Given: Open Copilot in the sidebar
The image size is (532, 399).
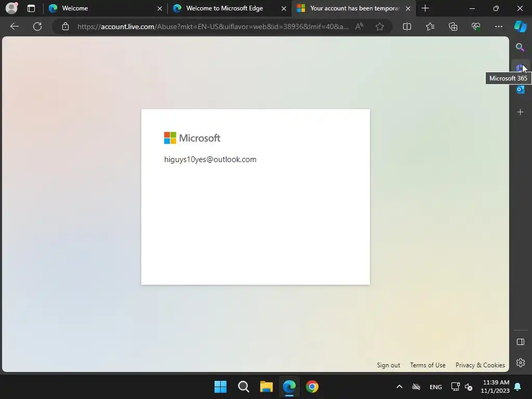Looking at the screenshot, I should point(520,26).
